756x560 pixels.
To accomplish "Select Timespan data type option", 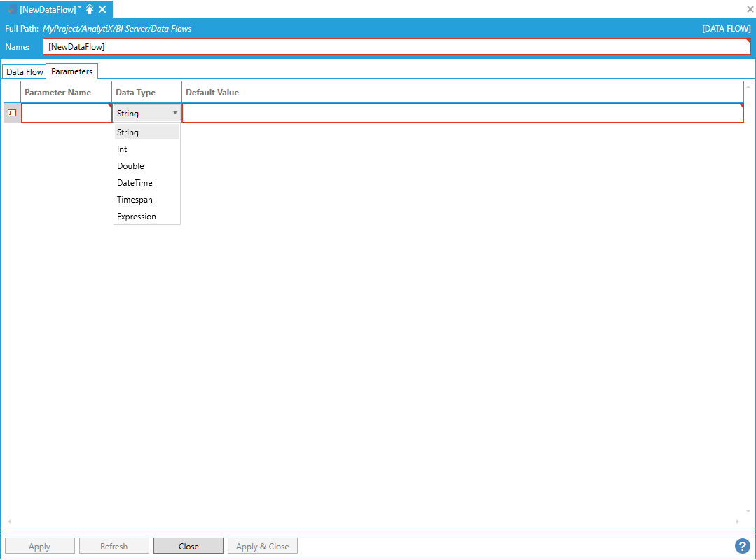I will [x=135, y=200].
